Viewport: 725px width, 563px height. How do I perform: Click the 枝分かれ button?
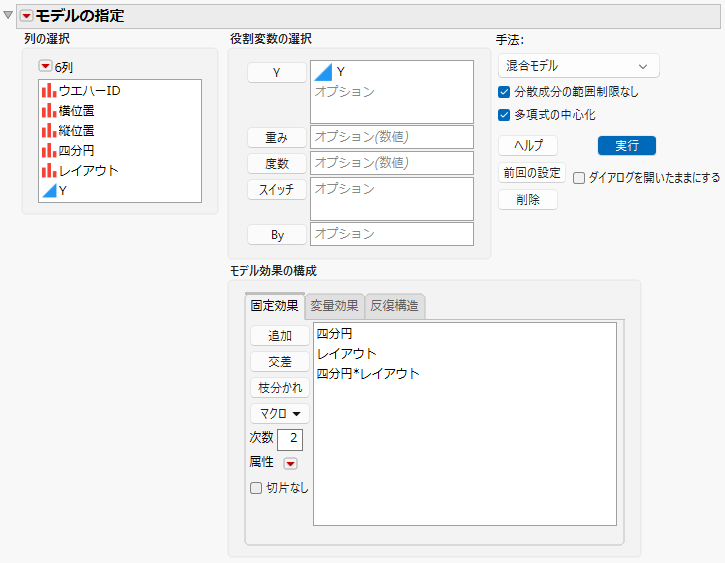click(280, 387)
